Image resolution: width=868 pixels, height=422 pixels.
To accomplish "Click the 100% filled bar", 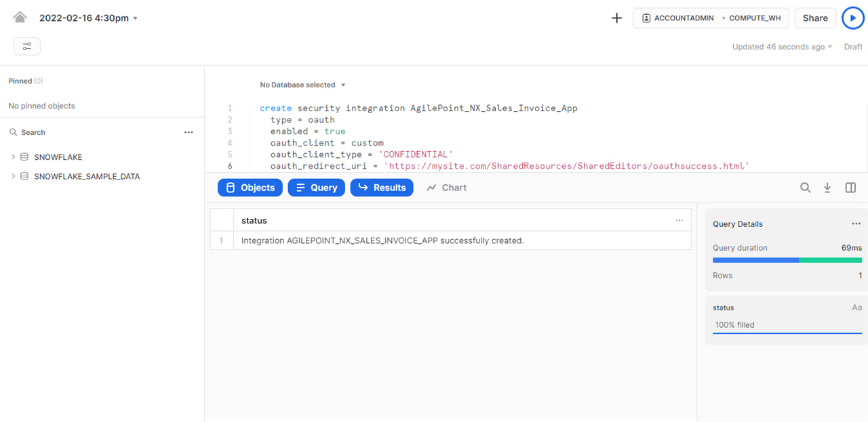I will pyautogui.click(x=787, y=325).
